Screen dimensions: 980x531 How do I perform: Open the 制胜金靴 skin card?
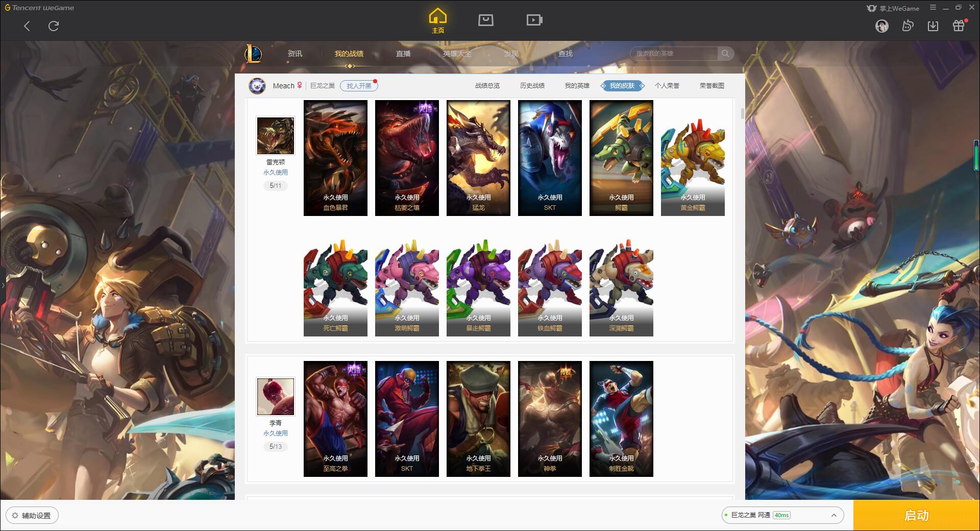tap(621, 419)
